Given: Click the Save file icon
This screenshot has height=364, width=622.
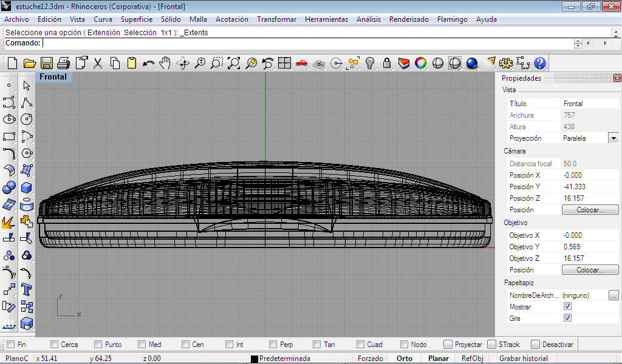Looking at the screenshot, I should pos(47,63).
